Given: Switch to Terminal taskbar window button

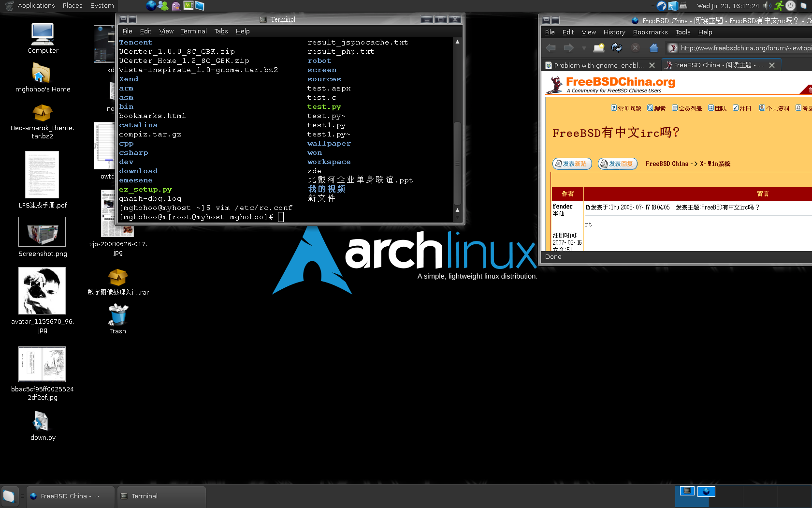Looking at the screenshot, I should (161, 496).
